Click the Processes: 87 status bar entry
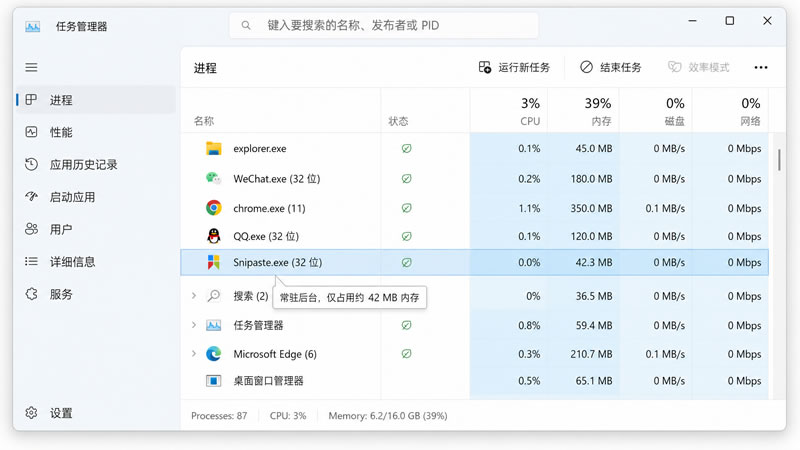This screenshot has height=450, width=800. coord(219,416)
